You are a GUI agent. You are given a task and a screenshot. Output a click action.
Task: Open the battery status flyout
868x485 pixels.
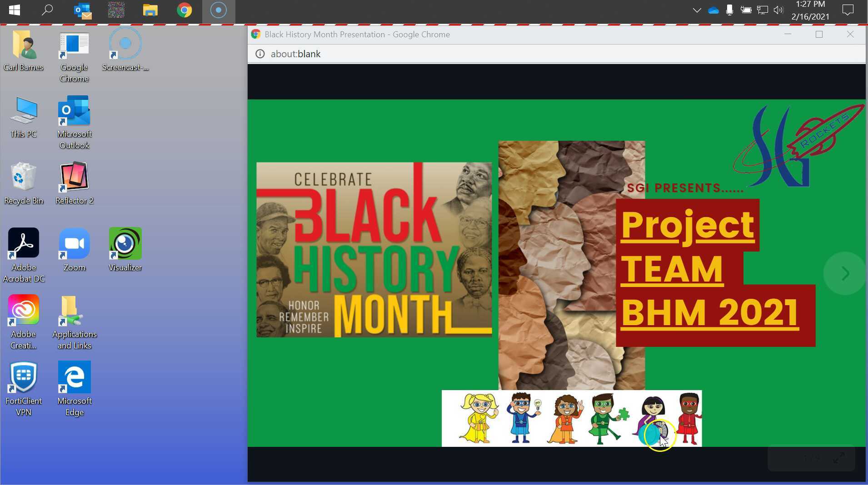tap(747, 10)
